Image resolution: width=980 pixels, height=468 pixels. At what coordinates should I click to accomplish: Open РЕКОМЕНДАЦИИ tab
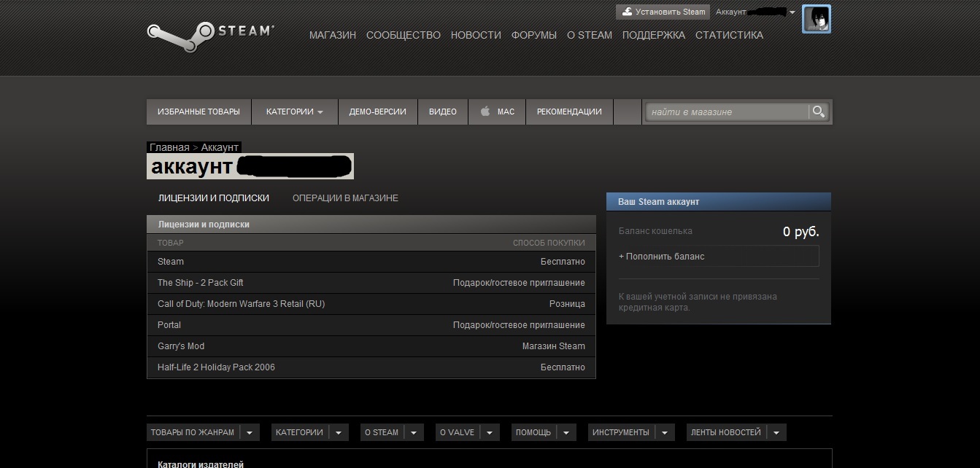click(x=569, y=112)
